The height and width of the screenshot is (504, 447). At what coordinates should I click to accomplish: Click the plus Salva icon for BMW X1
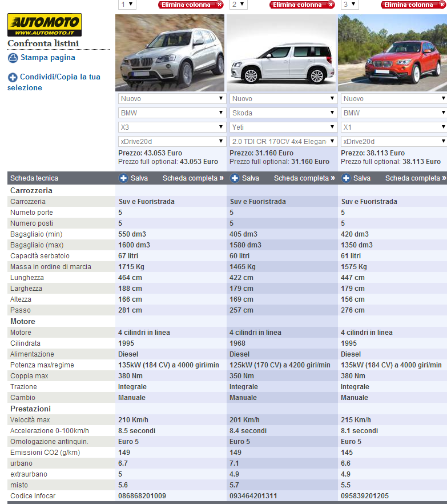[346, 178]
